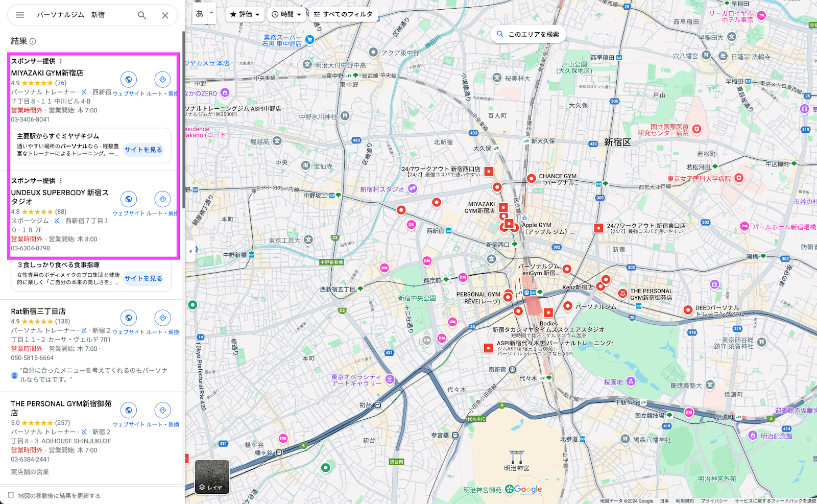The height and width of the screenshot is (504, 817).
Task: Open website icon for UNDEUX SUPERBODY
Action: point(129,199)
